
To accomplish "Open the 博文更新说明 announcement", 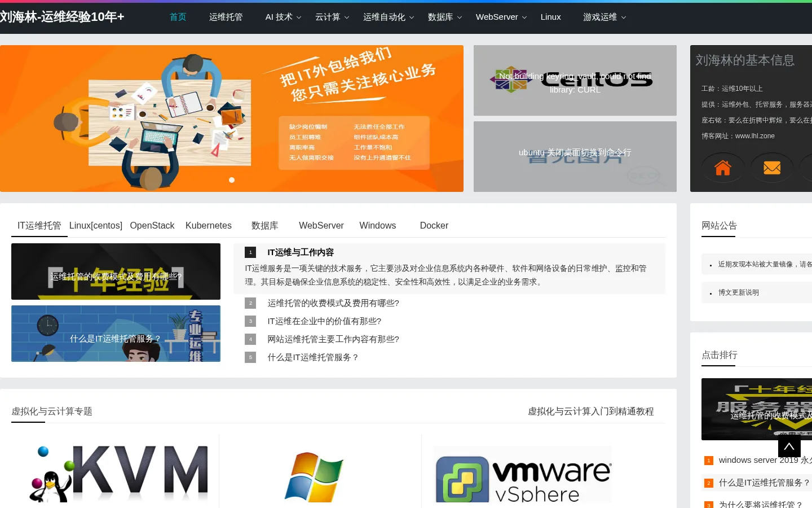I will (x=739, y=292).
